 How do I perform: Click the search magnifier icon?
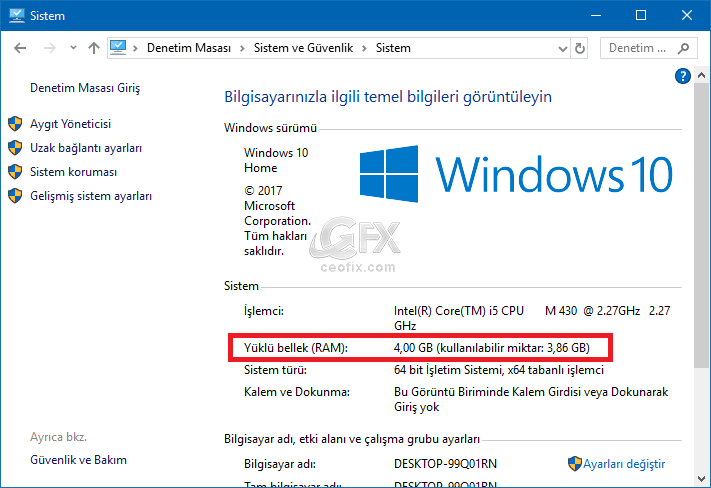pos(684,48)
